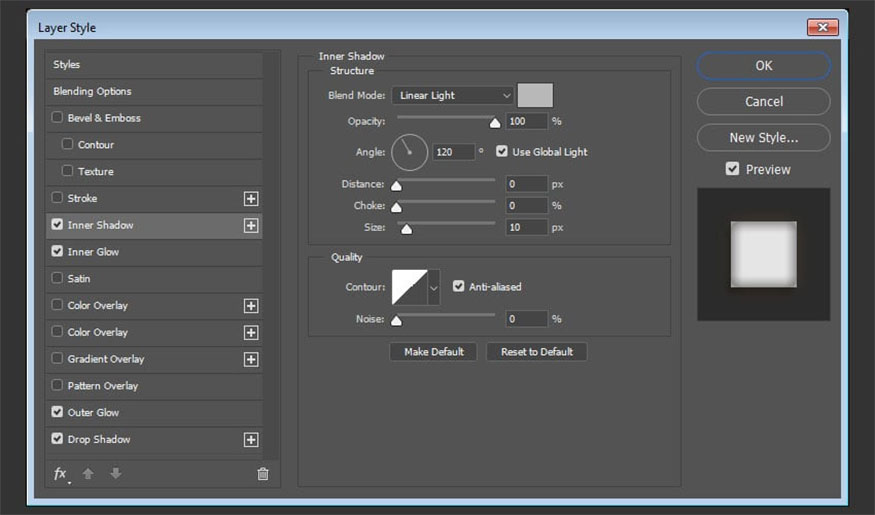Image resolution: width=875 pixels, height=515 pixels.
Task: Click the New Style button
Action: pos(763,138)
